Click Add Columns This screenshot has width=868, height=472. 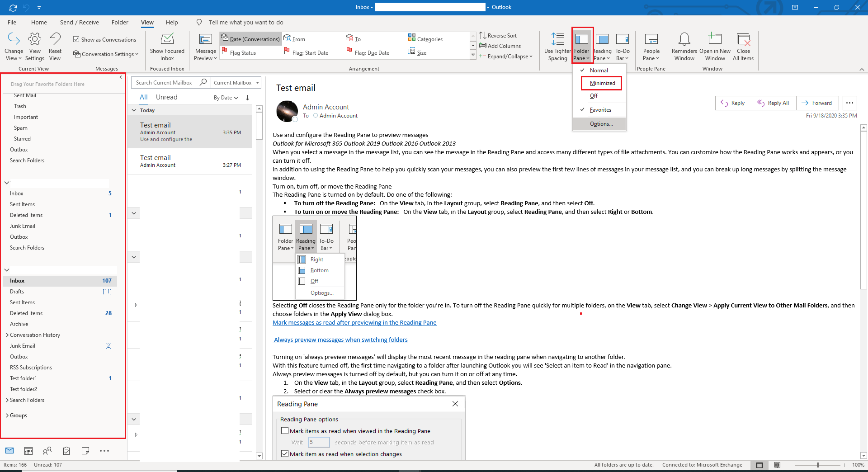(500, 46)
